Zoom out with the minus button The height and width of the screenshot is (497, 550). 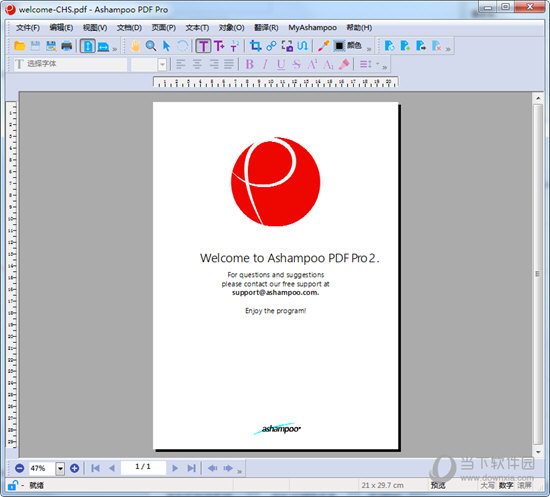point(20,468)
